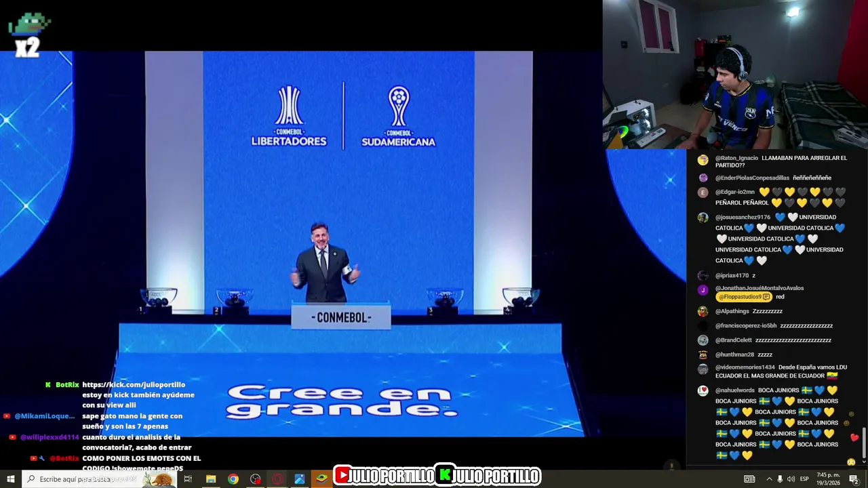The width and height of the screenshot is (868, 488).
Task: Click the @wiliplexxd4114 name in the overlay chat
Action: [x=50, y=437]
